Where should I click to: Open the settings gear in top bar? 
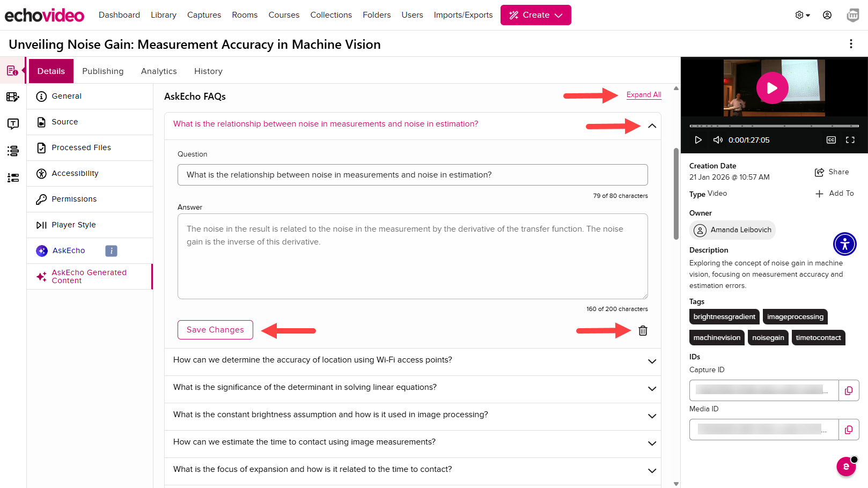coord(799,15)
